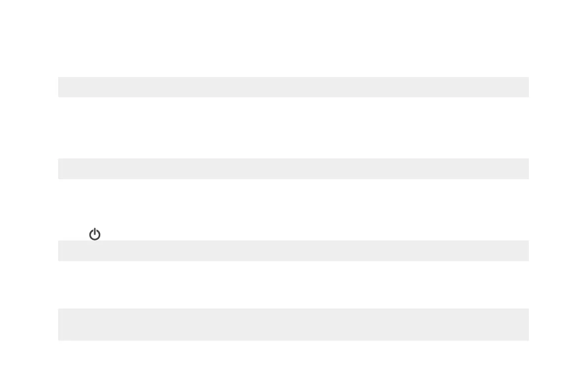Focus the uppermost shaded strip

[293, 87]
